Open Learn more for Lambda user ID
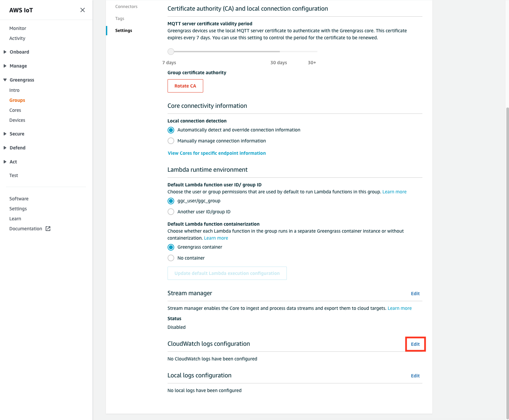The image size is (509, 420). 394,192
